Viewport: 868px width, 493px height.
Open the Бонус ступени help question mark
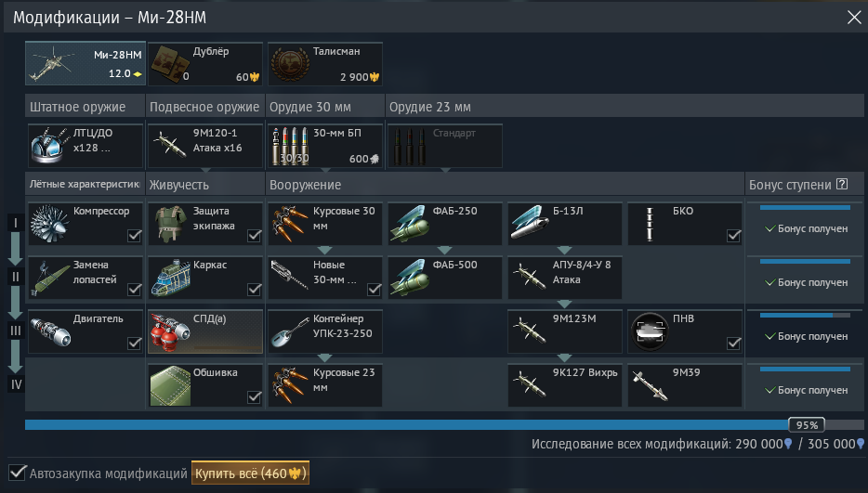pos(842,184)
